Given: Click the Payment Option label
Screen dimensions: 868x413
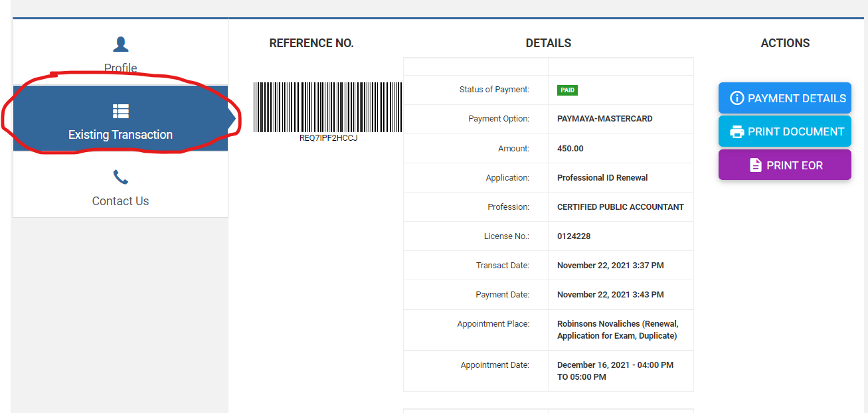Looking at the screenshot, I should point(499,119).
